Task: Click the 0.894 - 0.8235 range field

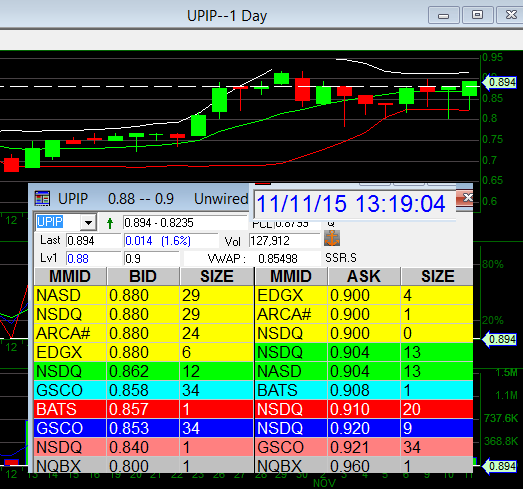Action: [185, 222]
